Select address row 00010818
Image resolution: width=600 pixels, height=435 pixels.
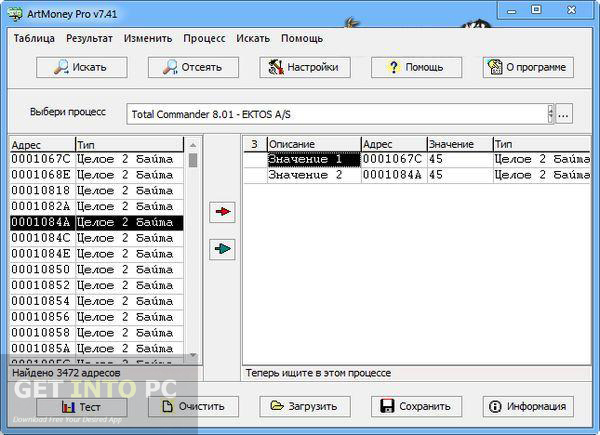(97, 191)
